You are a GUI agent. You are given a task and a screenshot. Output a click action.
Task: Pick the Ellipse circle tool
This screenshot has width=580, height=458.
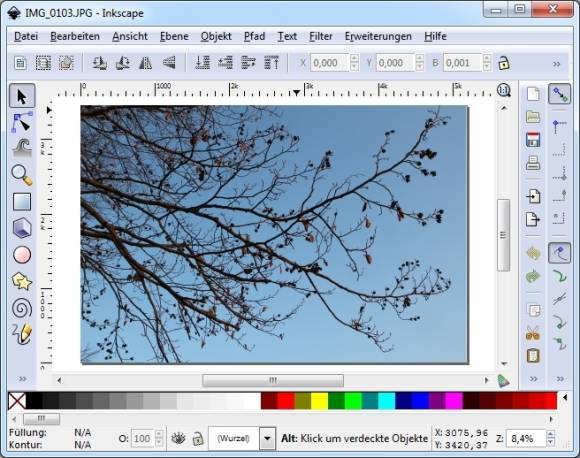pyautogui.click(x=22, y=255)
